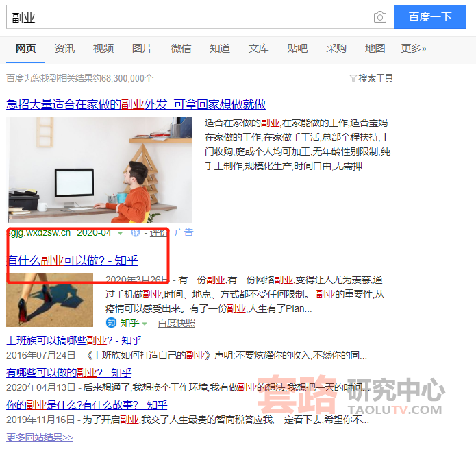The width and height of the screenshot is (476, 449).
Task: Click the search box containing 副业
Action: point(201,17)
